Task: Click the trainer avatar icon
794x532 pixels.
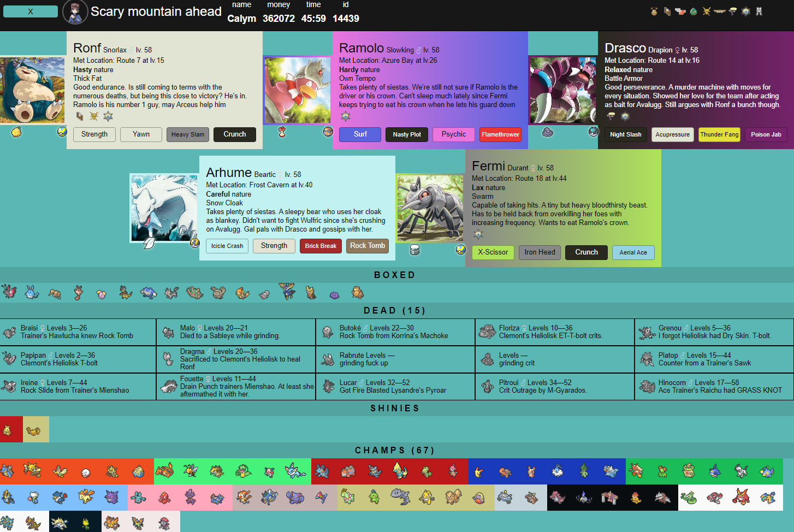Action: tap(75, 12)
